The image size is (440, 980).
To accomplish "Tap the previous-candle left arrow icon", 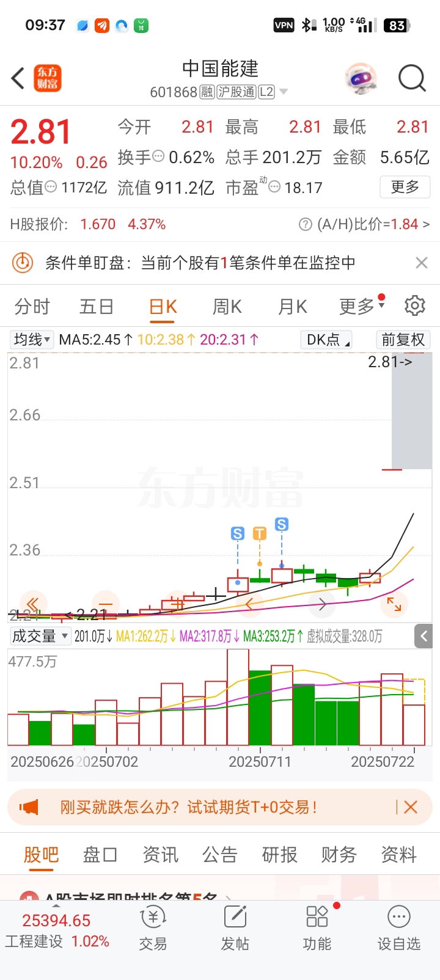I will 250,604.
